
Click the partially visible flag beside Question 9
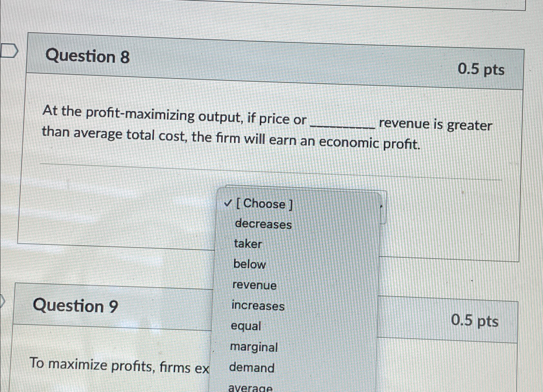click(x=2, y=300)
